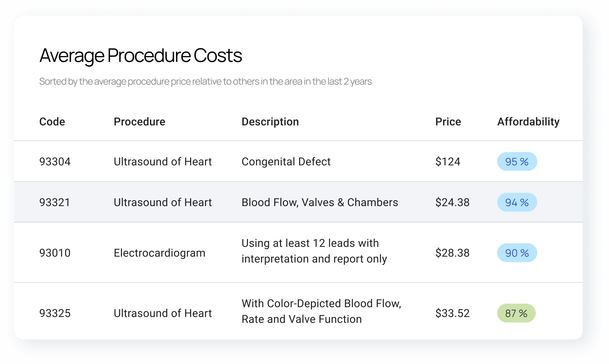The height and width of the screenshot is (364, 609).
Task: Select Blood Flow, Valves & Chambers description
Action: tap(320, 202)
